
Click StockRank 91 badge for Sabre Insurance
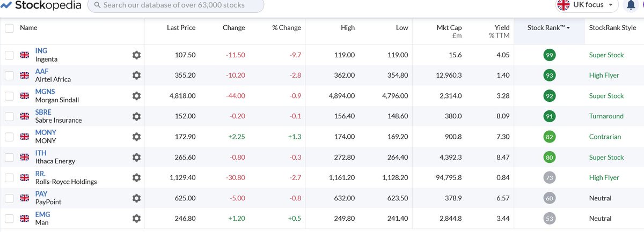pos(549,116)
